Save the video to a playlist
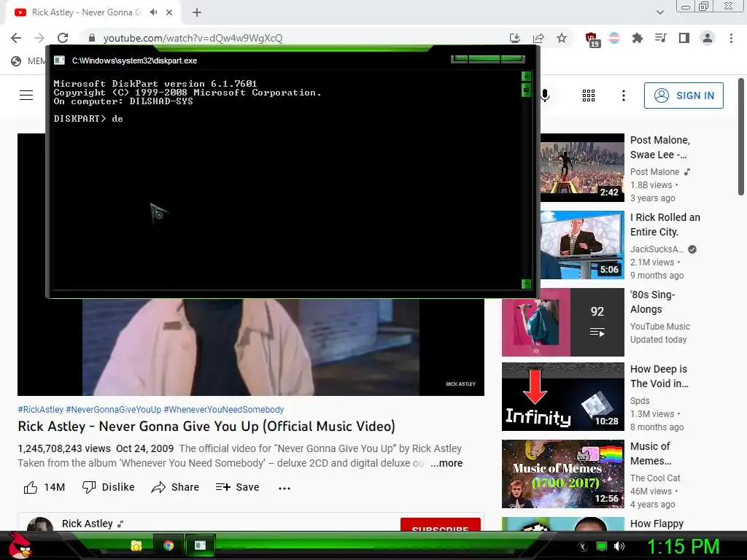 click(x=237, y=487)
